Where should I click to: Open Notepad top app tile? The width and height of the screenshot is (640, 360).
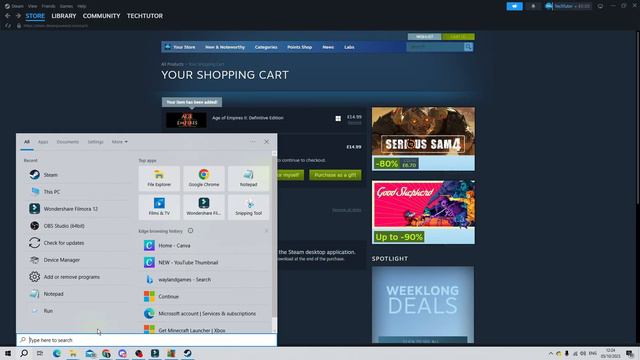pos(248,178)
